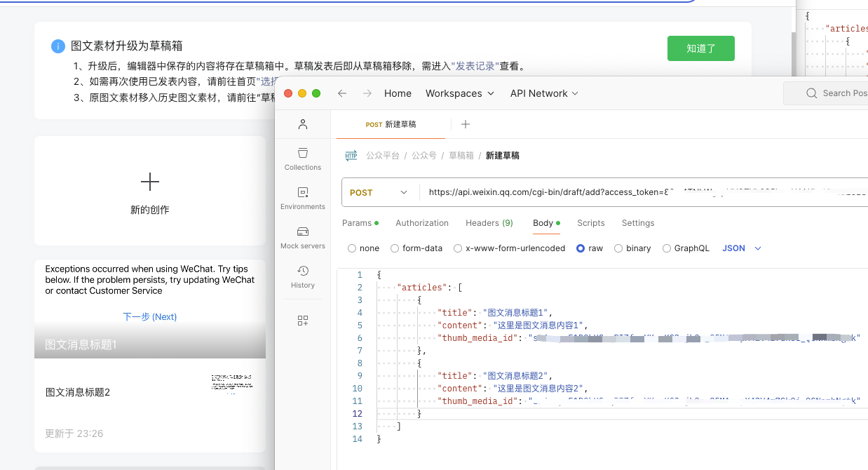Switch to the Settings tab
Viewport: 868px width, 470px height.
pos(638,223)
